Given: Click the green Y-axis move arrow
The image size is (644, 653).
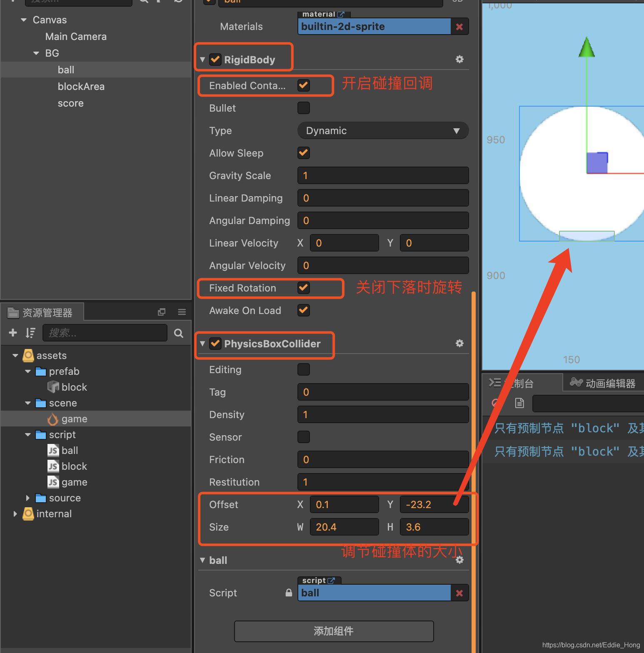Looking at the screenshot, I should tap(587, 47).
